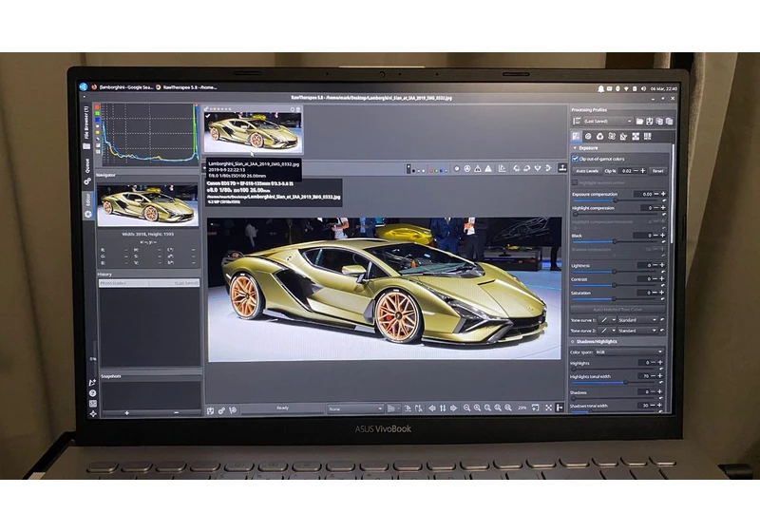Increase Exposure compensation with plus button
Image resolution: width=760 pixels, height=532 pixels.
662,194
